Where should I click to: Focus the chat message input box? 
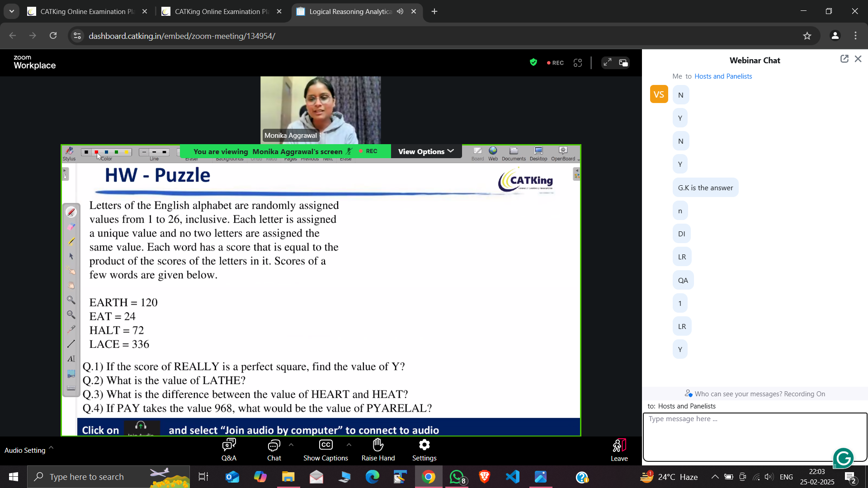pyautogui.click(x=755, y=437)
